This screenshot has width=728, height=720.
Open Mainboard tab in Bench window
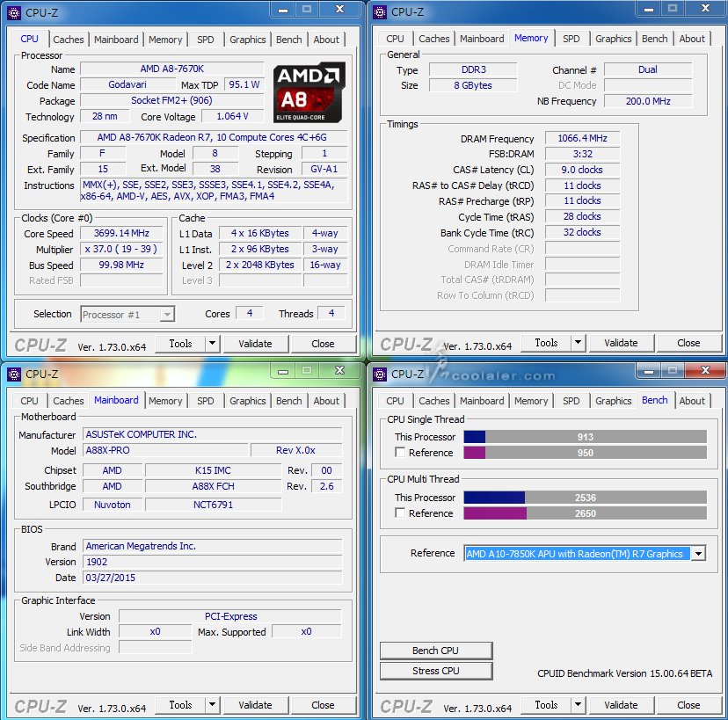pyautogui.click(x=482, y=401)
